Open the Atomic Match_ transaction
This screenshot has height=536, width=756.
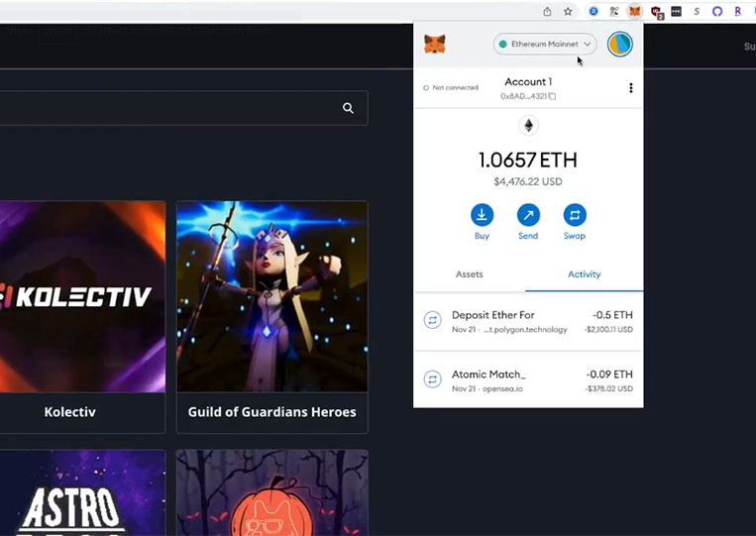pyautogui.click(x=528, y=380)
